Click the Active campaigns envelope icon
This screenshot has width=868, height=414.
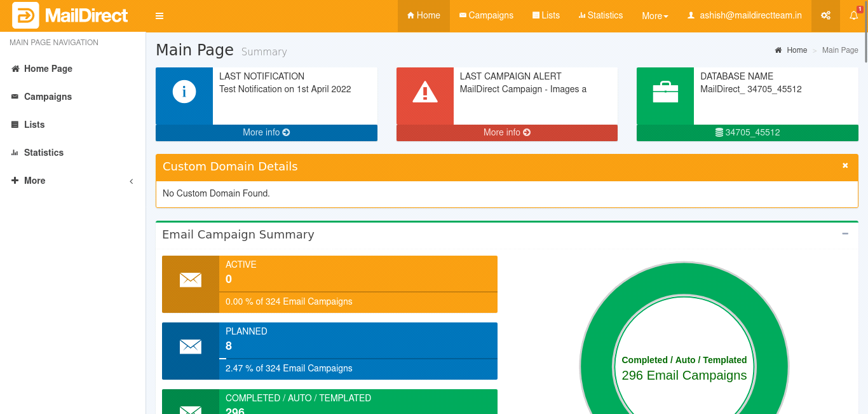click(191, 280)
